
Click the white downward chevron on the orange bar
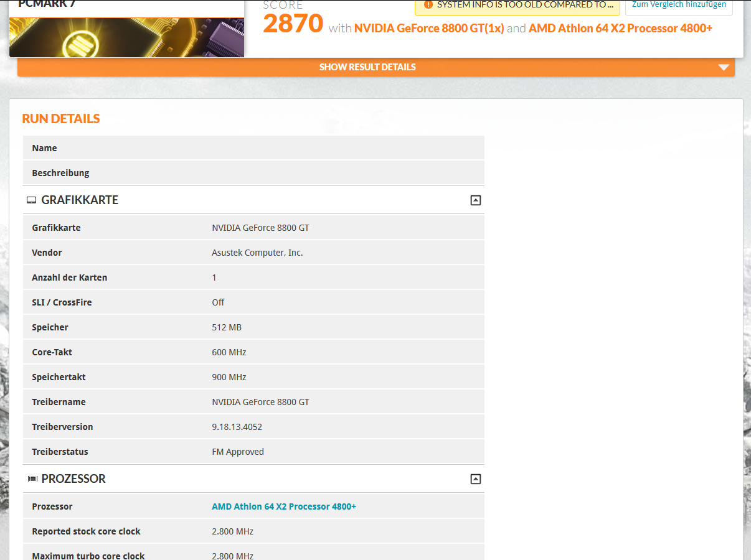coord(724,67)
